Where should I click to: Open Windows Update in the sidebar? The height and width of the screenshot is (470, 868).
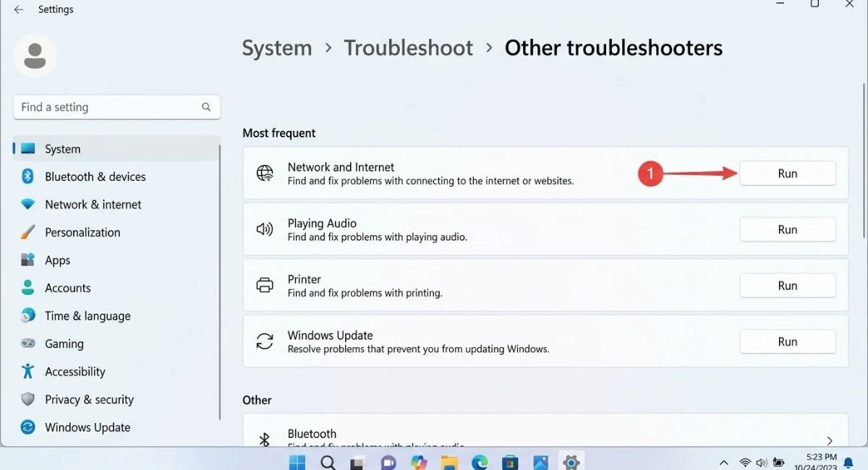coord(116,427)
